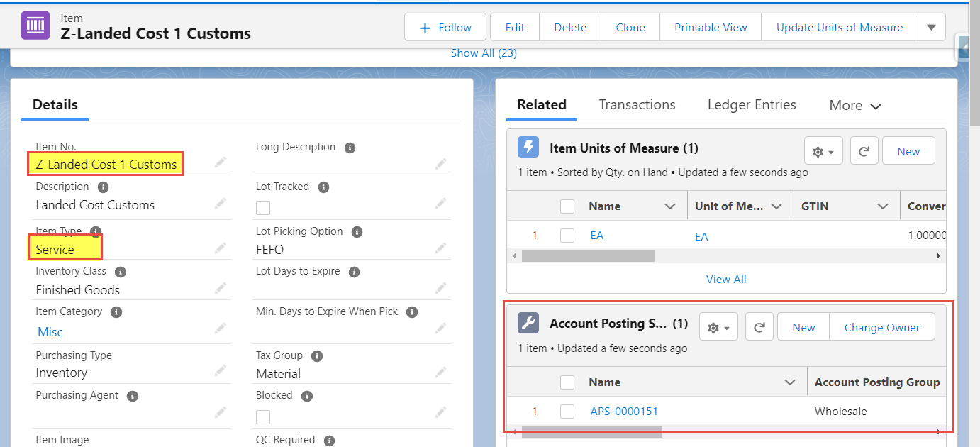Edit Blocked field pencil icon

[441, 412]
